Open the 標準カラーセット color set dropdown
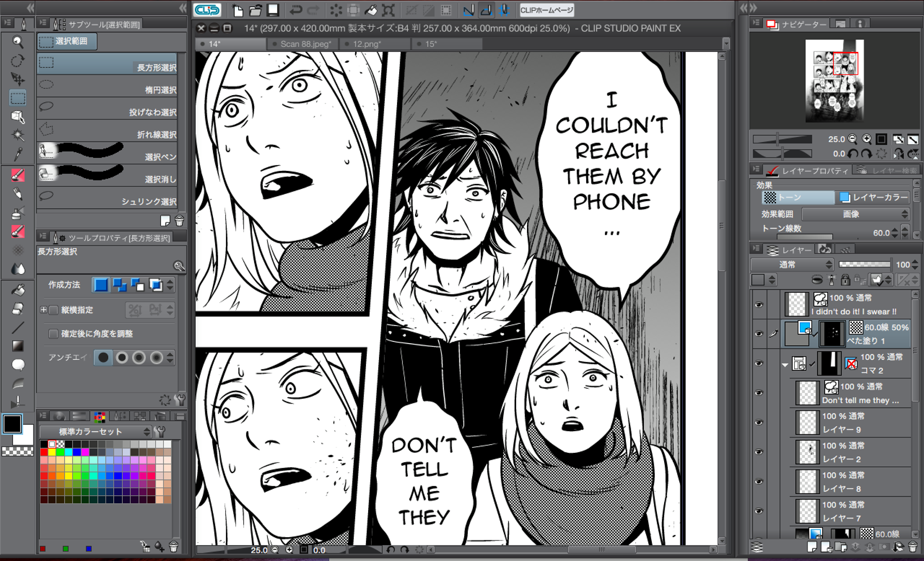 coord(96,432)
